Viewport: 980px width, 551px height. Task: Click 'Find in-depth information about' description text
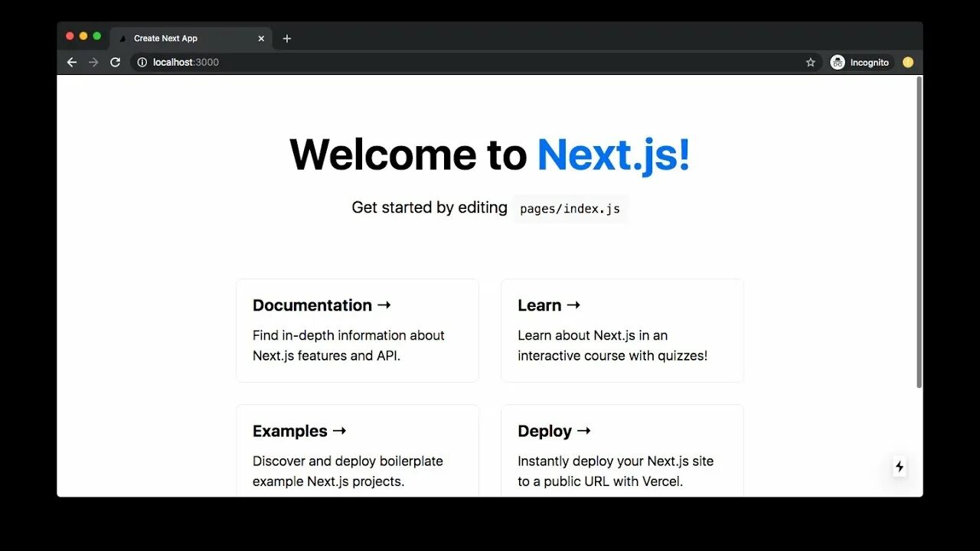348,335
